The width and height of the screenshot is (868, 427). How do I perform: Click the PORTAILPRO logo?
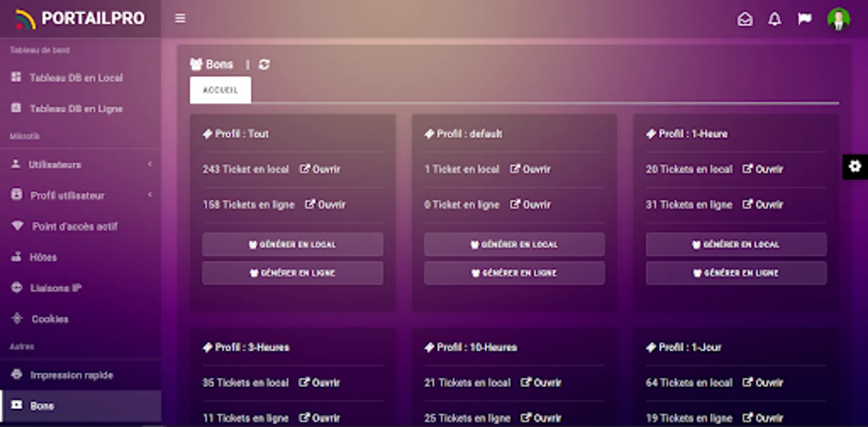pyautogui.click(x=80, y=19)
